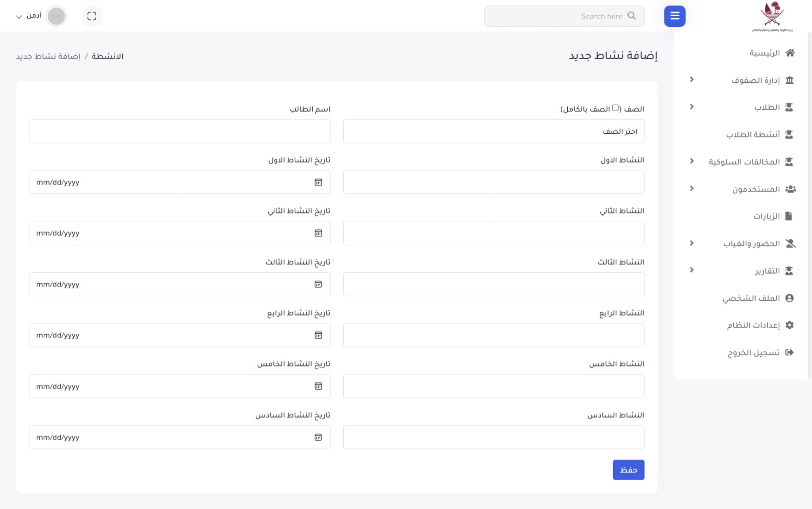Open the أدمن account dropdown
812x509 pixels.
click(28, 16)
